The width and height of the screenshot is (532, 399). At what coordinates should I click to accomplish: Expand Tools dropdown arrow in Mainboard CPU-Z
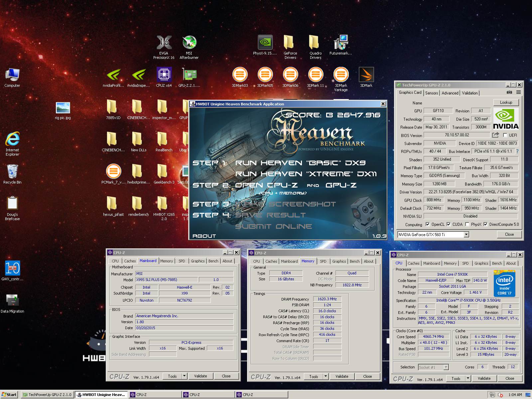(x=184, y=376)
